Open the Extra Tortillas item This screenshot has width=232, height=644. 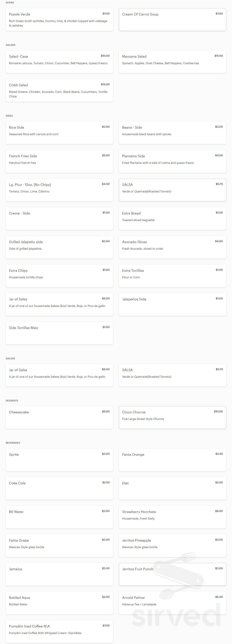point(172,276)
